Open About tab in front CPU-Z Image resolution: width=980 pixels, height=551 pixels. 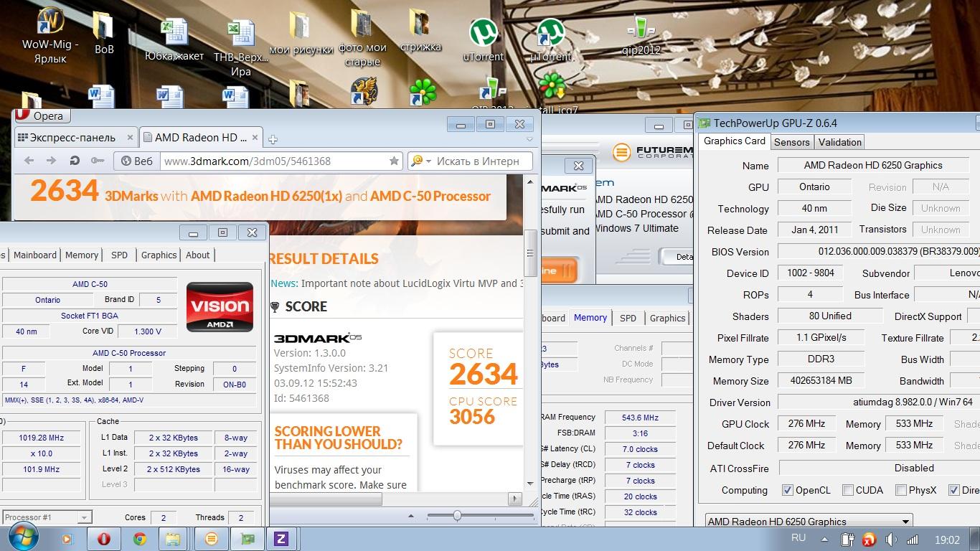(198, 255)
